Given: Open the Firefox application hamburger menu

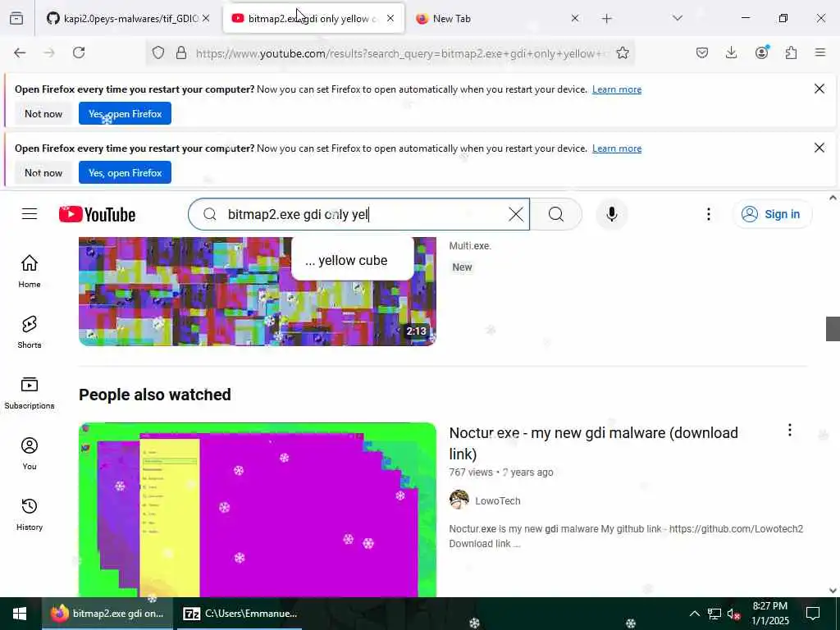Looking at the screenshot, I should point(820,52).
